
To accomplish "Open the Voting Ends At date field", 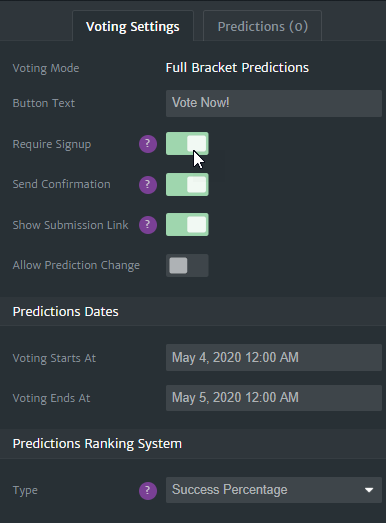I will (x=274, y=398).
